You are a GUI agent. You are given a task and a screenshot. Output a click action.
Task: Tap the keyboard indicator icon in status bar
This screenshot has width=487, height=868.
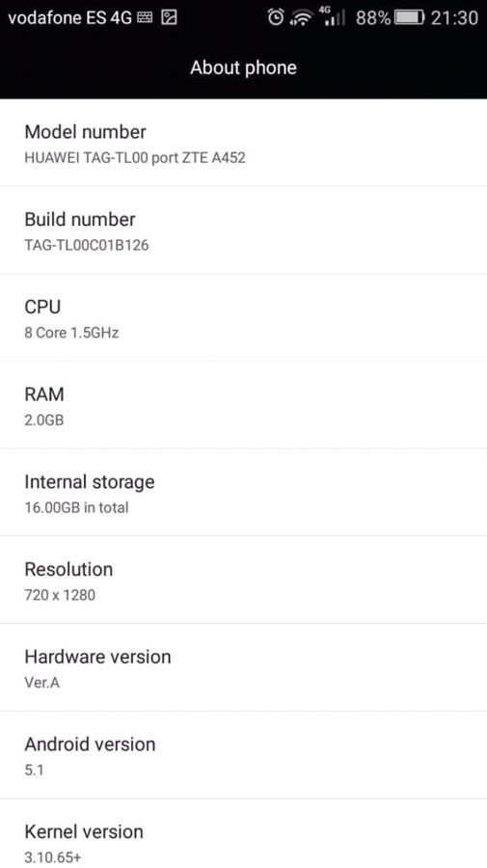pos(145,18)
